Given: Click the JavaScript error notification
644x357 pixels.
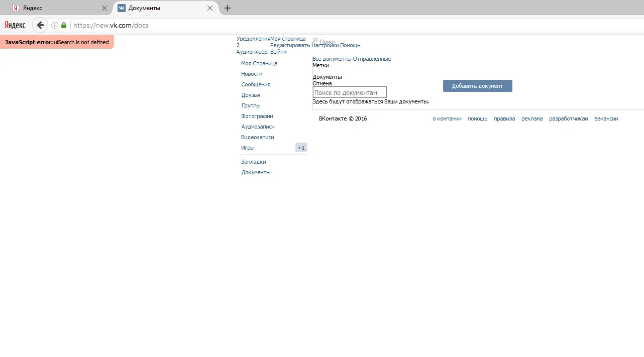Looking at the screenshot, I should 57,42.
